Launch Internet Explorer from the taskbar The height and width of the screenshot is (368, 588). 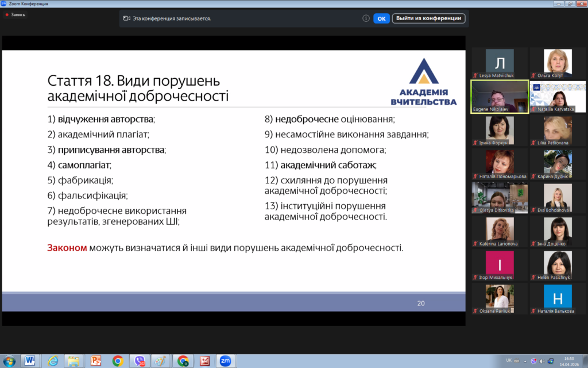coord(52,361)
